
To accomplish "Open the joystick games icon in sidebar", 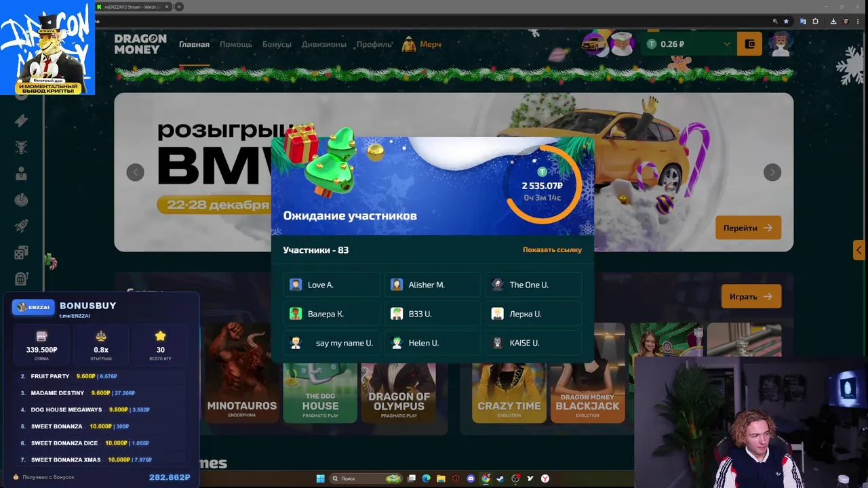I will (21, 199).
